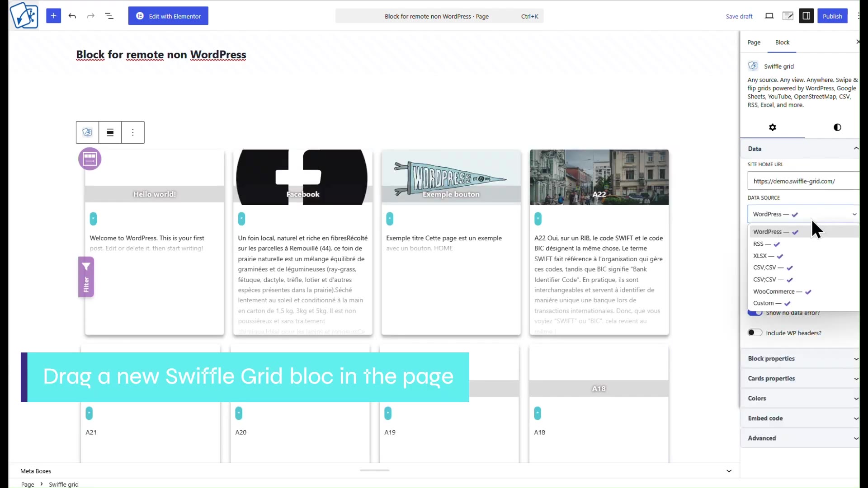Switch to the Page sidebar tab
The width and height of the screenshot is (868, 488).
[x=754, y=42]
